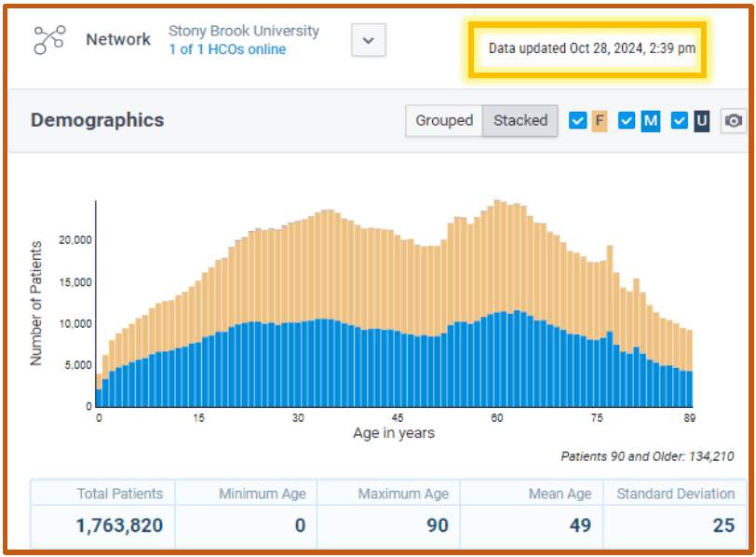Select the Maximum Age value 90
The width and height of the screenshot is (756, 557).
[x=438, y=525]
